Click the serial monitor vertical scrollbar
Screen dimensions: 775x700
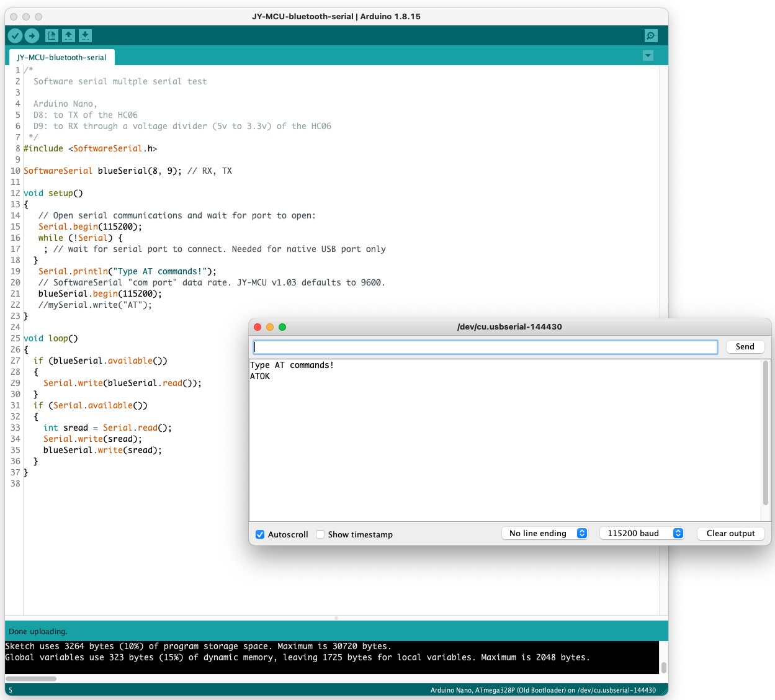pos(765,433)
